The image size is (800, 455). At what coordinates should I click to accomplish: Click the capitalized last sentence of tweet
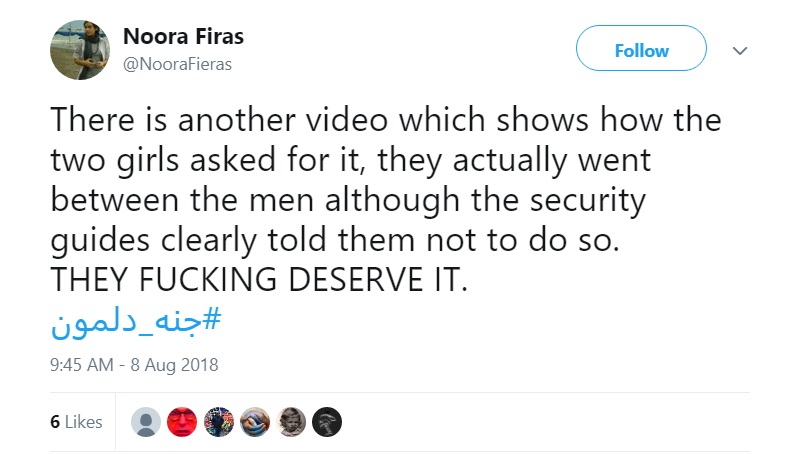[259, 280]
